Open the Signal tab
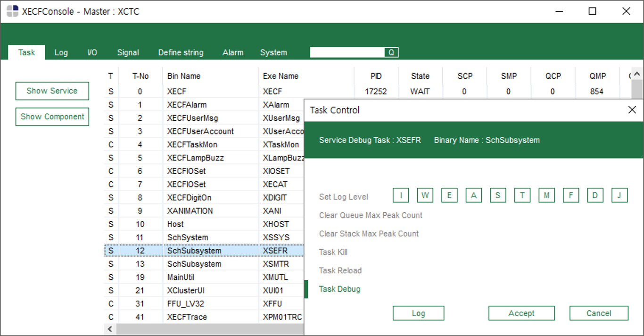 click(x=128, y=52)
